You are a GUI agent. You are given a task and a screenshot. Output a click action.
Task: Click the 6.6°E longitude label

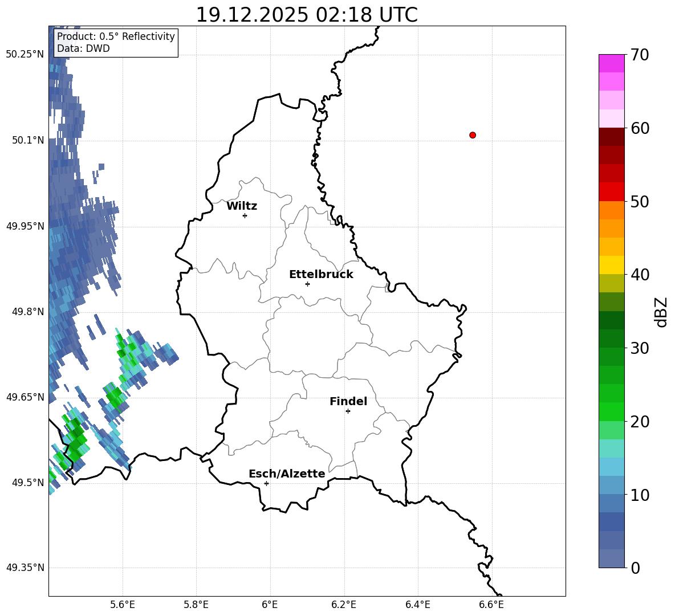coord(491,605)
